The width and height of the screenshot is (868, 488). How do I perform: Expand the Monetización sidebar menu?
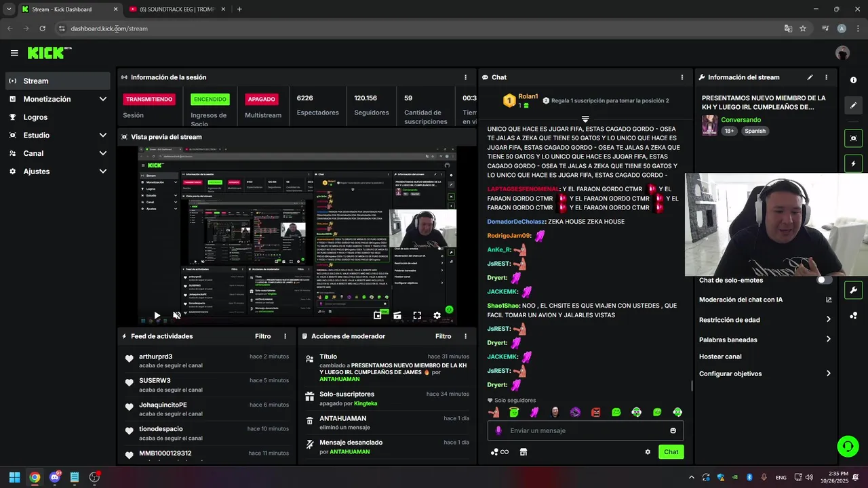58,99
